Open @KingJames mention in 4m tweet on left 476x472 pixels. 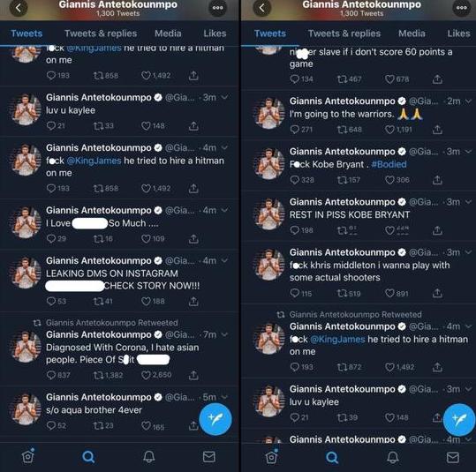tap(94, 161)
